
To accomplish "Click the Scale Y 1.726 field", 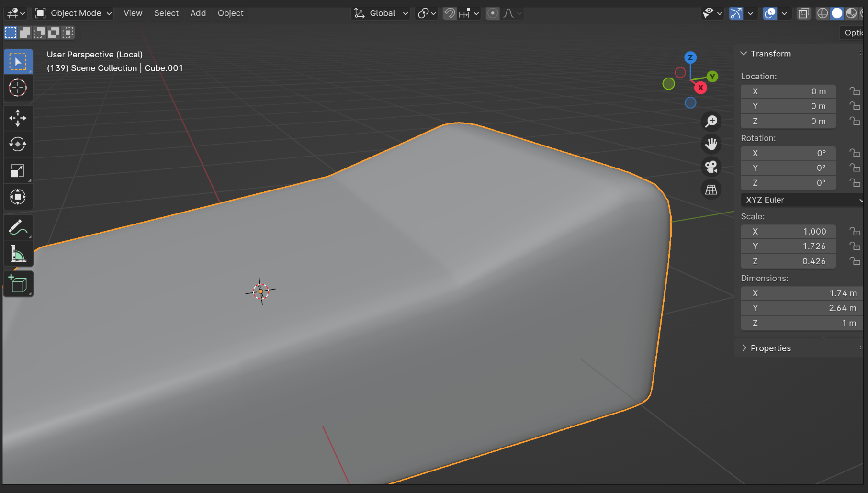I will 788,246.
